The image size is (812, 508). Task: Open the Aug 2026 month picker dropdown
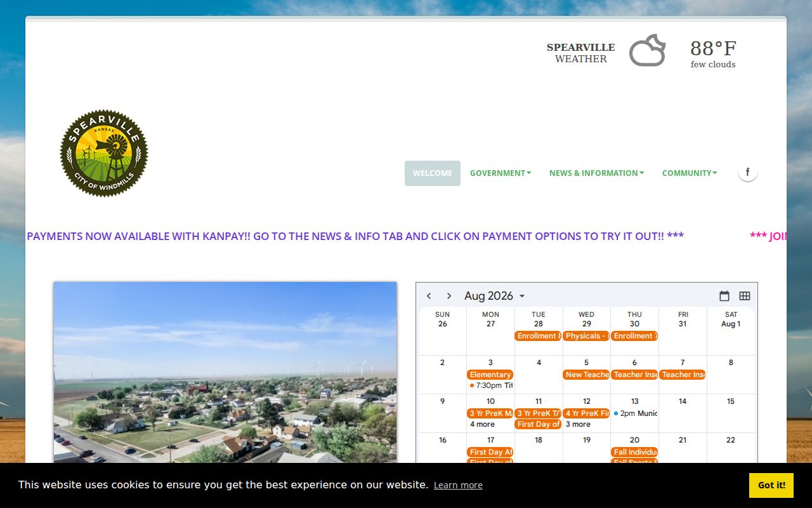click(x=495, y=296)
